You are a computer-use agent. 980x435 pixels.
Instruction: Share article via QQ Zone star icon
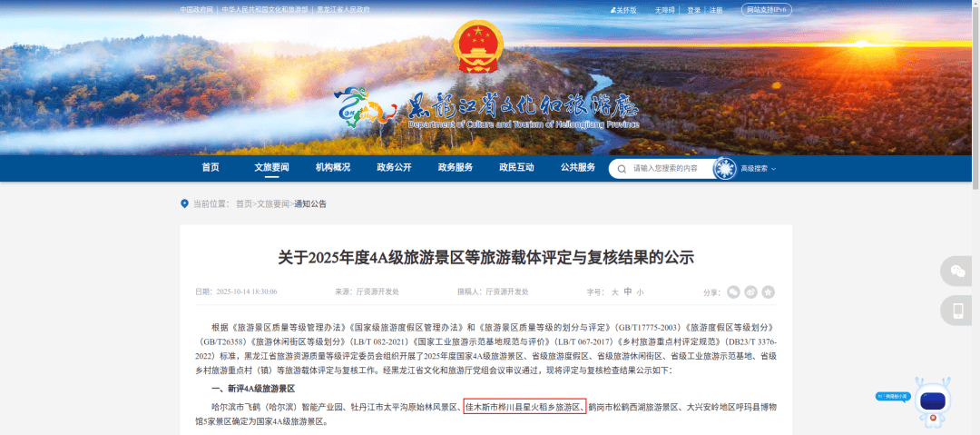(769, 292)
